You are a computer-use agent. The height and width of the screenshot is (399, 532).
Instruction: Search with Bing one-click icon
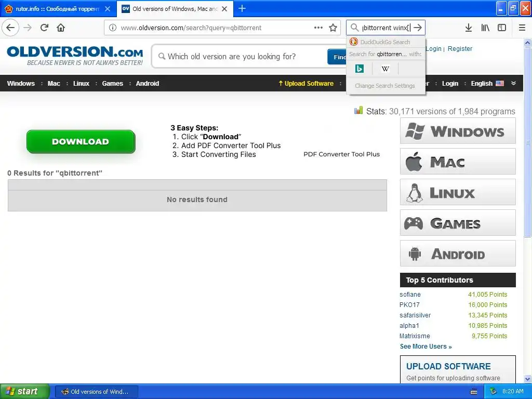360,69
